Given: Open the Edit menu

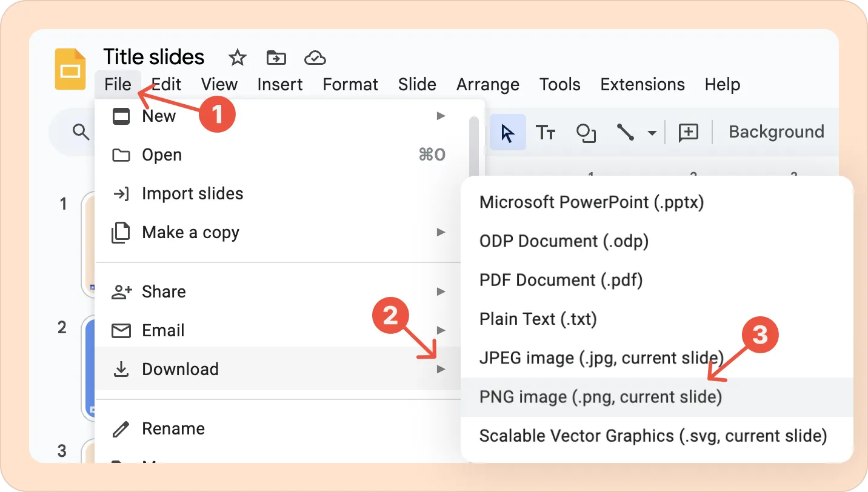Looking at the screenshot, I should 166,84.
